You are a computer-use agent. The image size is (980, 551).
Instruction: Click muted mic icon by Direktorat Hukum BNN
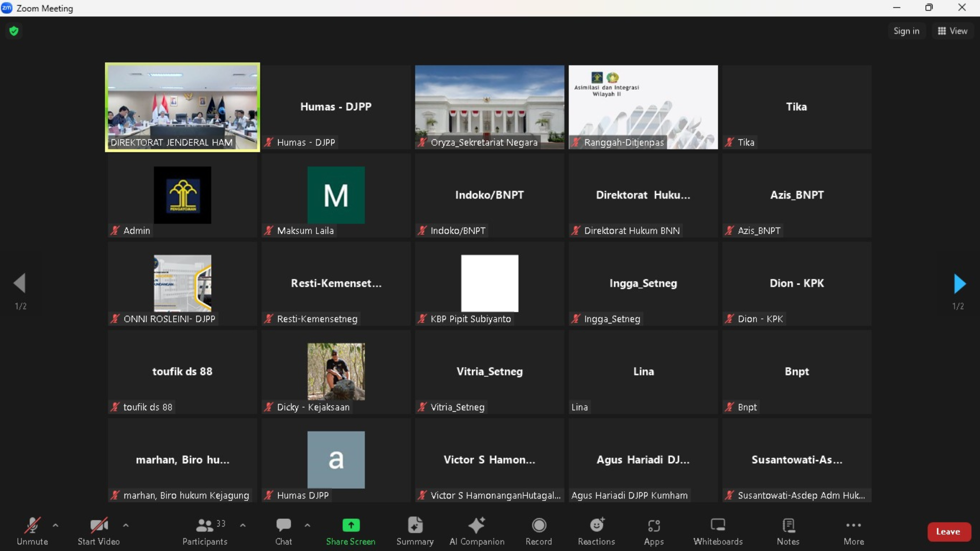tap(576, 231)
